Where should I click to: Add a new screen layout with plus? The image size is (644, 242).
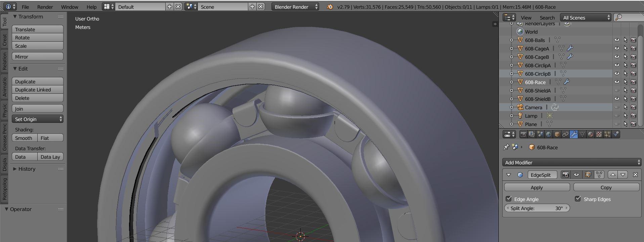tap(170, 7)
